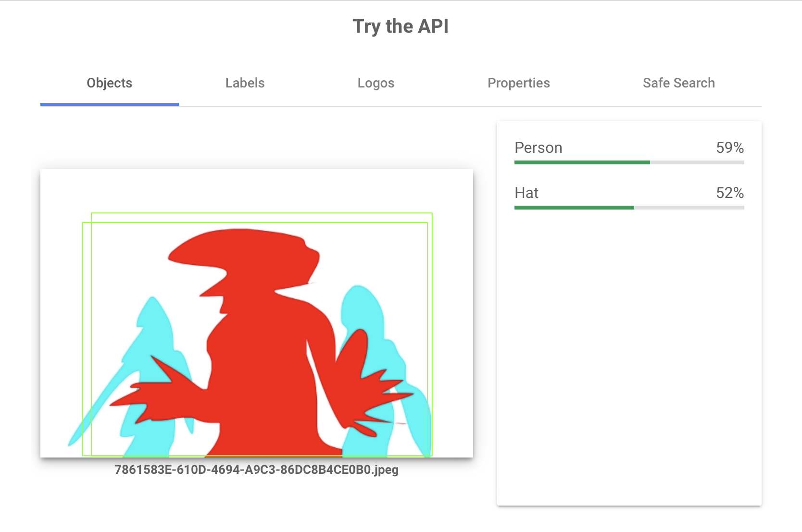The width and height of the screenshot is (802, 532).
Task: View the Properties tab
Action: [519, 83]
